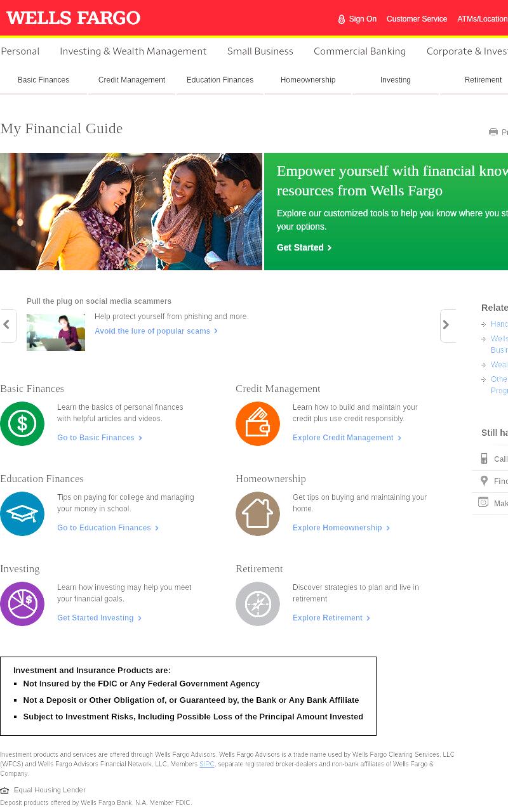Click Get Started in green banner

tap(300, 248)
